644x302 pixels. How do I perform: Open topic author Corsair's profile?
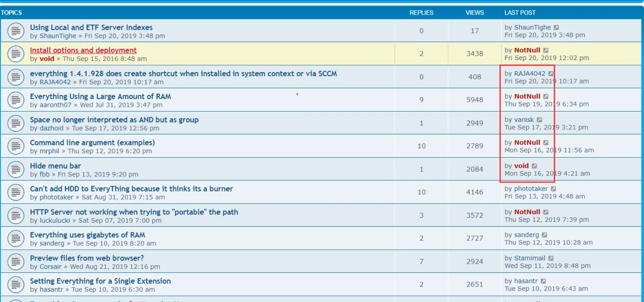pyautogui.click(x=51, y=267)
